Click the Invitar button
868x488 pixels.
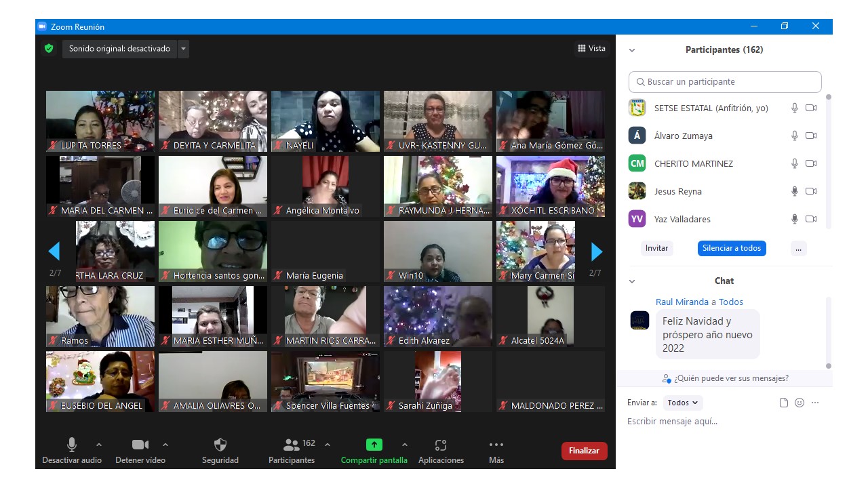[656, 248]
